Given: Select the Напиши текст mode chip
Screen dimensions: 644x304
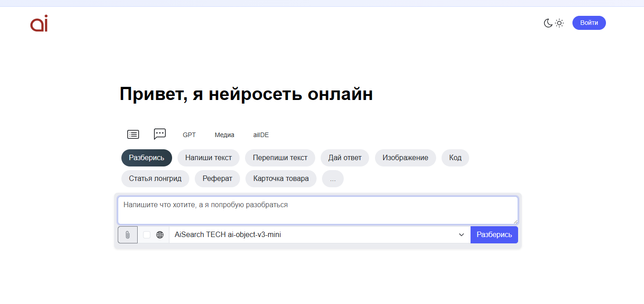Looking at the screenshot, I should tap(208, 158).
